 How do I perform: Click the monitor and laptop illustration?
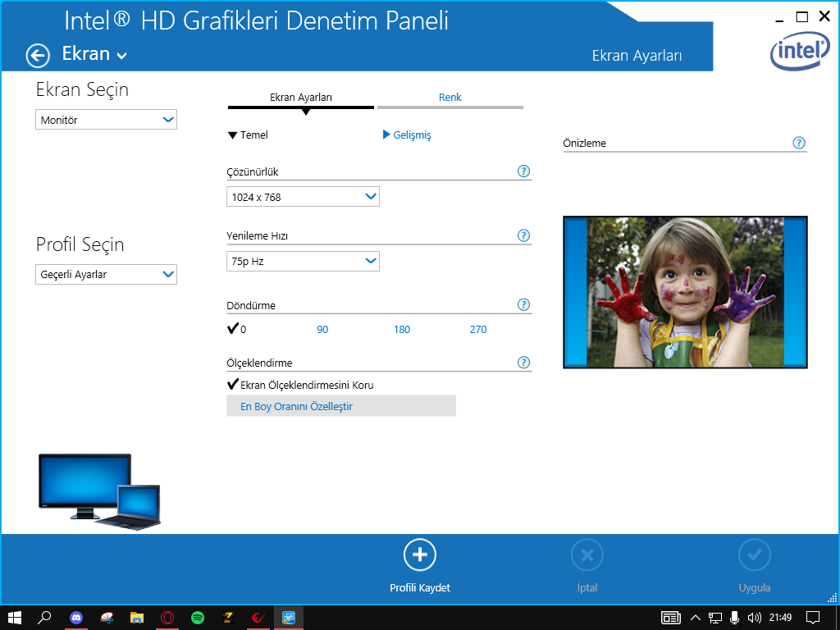(99, 492)
